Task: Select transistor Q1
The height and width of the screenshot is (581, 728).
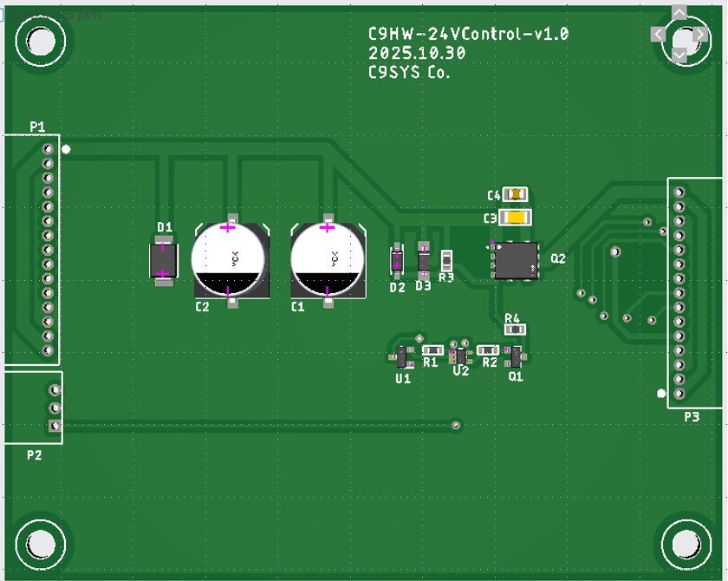Action: tap(516, 356)
